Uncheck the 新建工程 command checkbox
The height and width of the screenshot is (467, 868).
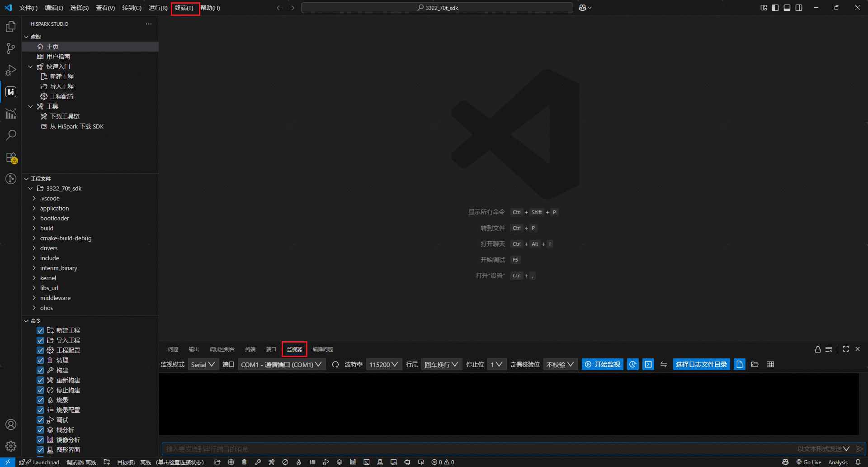(40, 330)
